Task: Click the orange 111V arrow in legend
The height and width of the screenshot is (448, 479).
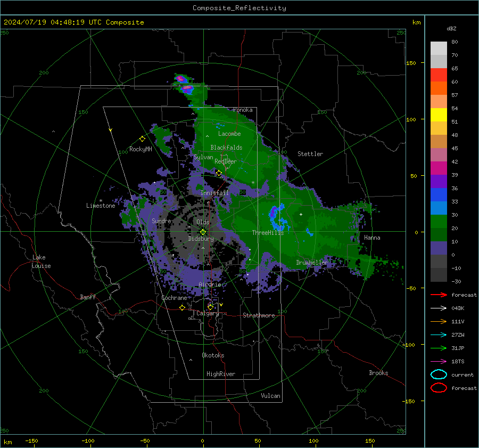Action: [439, 321]
